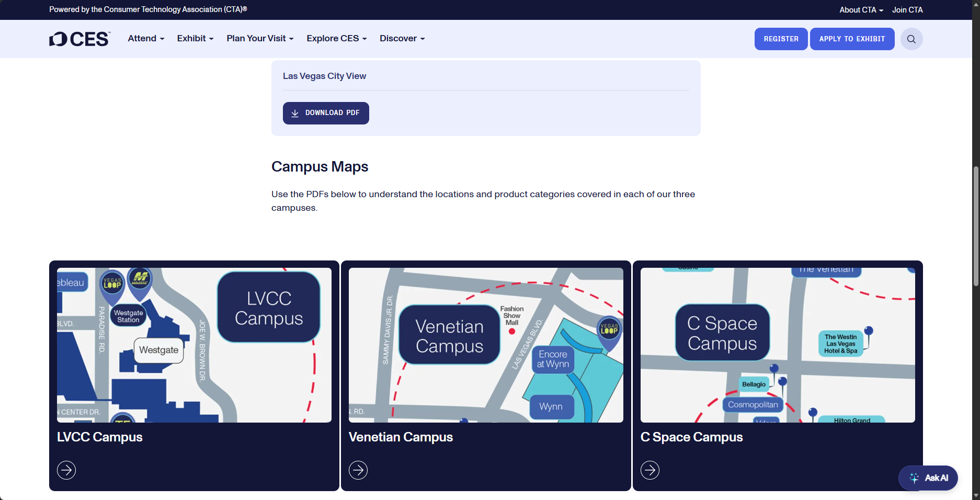Click the Campus Maps heading
Image resolution: width=980 pixels, height=500 pixels.
point(320,167)
